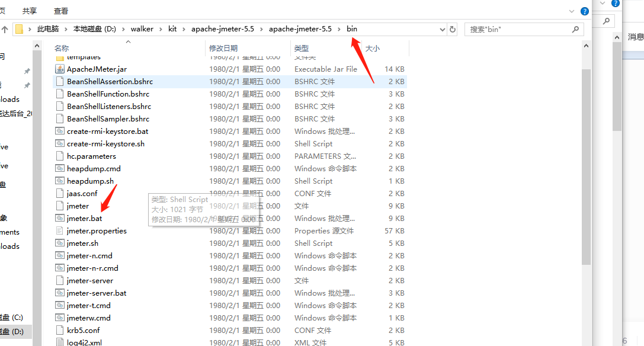Viewport: 644px width, 346px height.
Task: Select (C:) drive in navigation pane
Action: coord(11,318)
